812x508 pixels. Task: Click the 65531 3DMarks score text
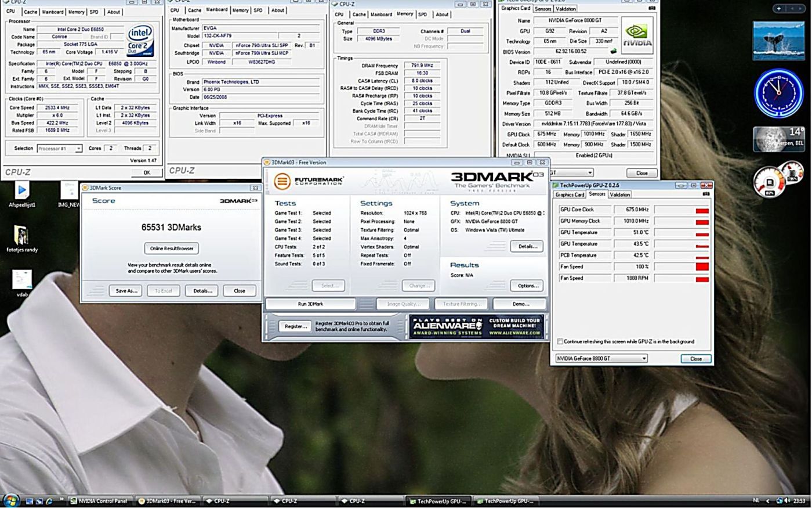point(171,227)
